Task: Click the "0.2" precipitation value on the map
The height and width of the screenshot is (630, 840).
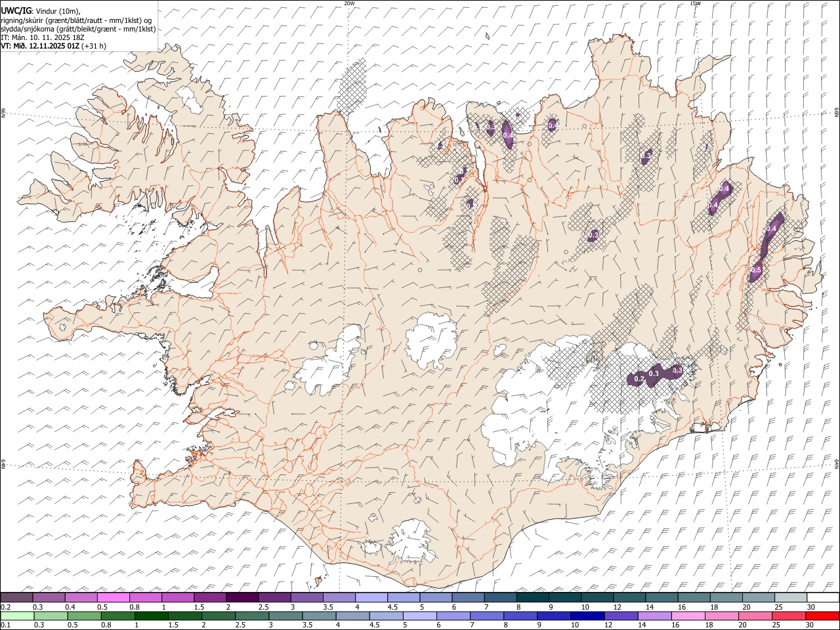Action: [640, 379]
